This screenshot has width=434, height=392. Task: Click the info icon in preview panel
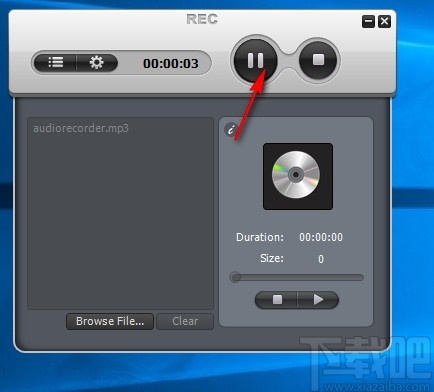(x=230, y=129)
